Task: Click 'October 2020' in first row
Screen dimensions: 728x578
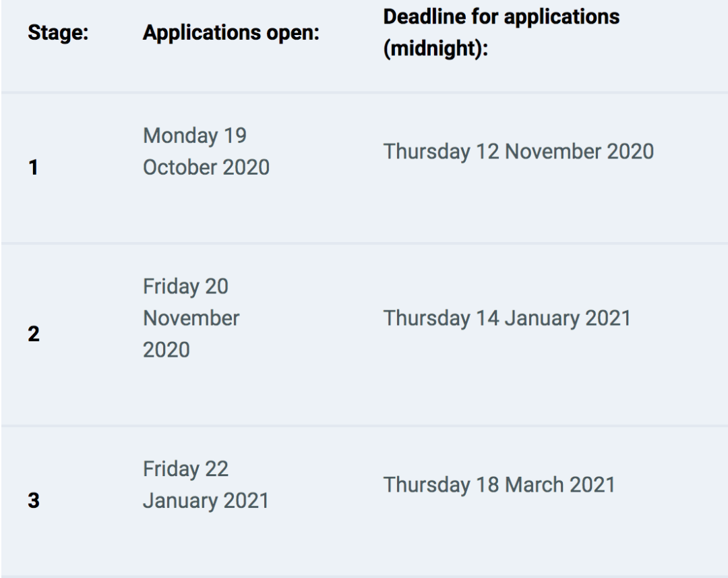Action: (206, 167)
